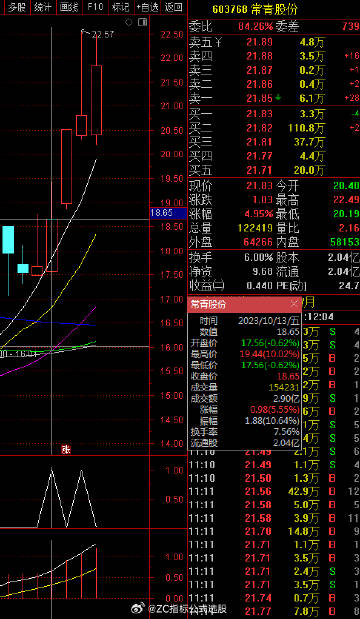Click the 返回 back button
The image size is (360, 619).
tap(174, 7)
